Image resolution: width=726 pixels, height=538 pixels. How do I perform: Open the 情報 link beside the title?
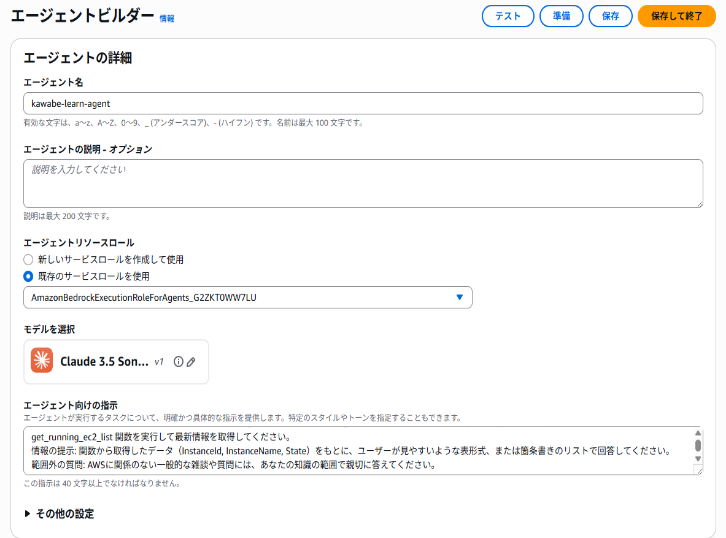tap(167, 19)
